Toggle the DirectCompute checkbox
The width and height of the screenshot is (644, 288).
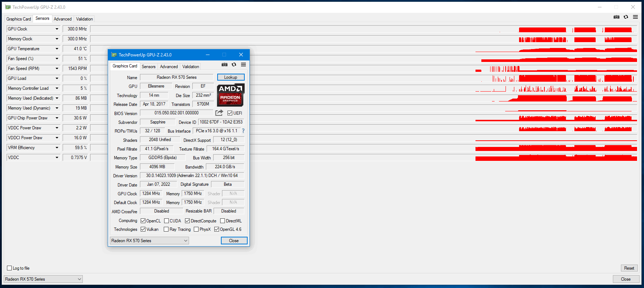tap(188, 221)
